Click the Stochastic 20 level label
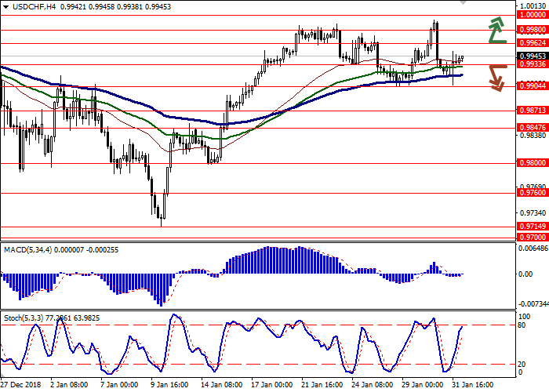 tap(522, 365)
